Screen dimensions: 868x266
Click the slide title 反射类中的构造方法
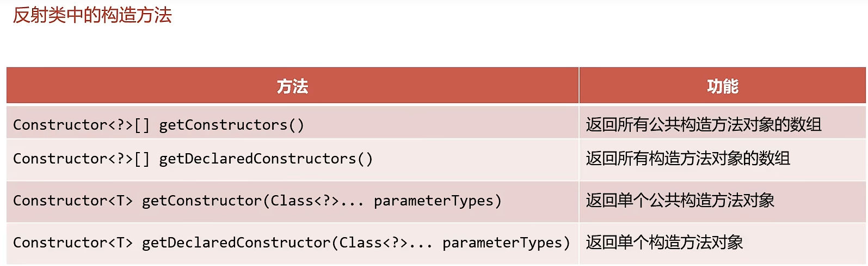click(92, 15)
